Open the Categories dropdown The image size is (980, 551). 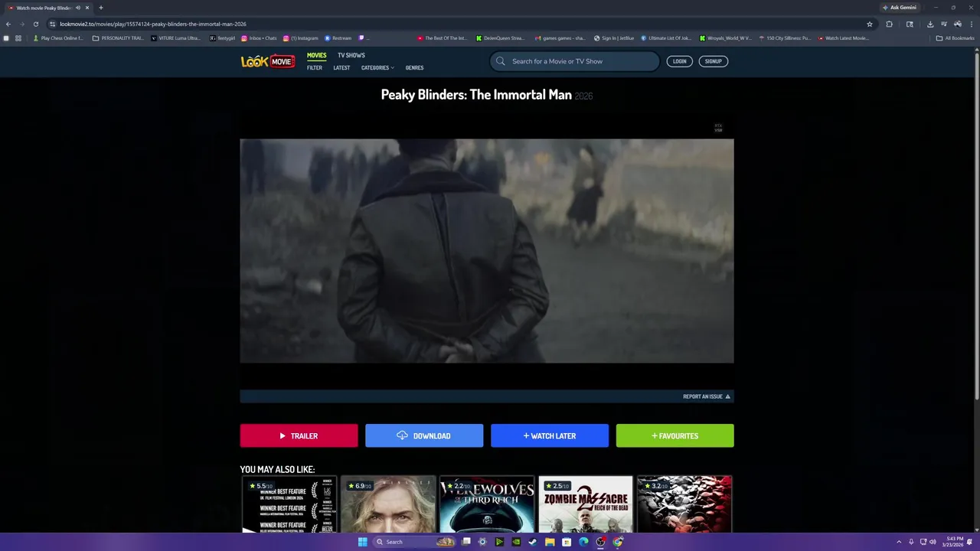pyautogui.click(x=377, y=67)
